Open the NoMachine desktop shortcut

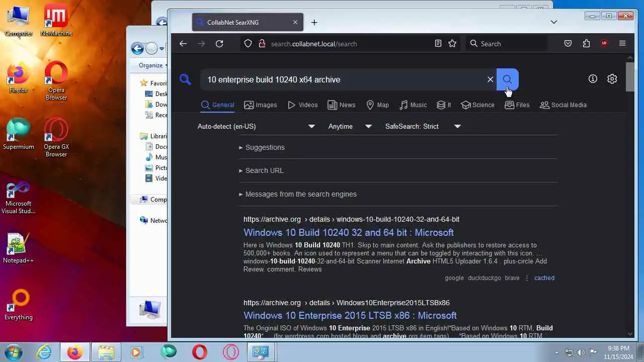(x=56, y=20)
